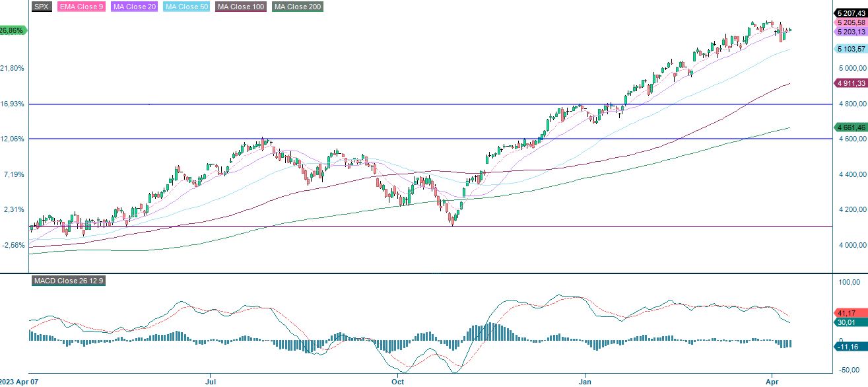Click the -50,00 MACD axis label
This screenshot has width=868, height=387.
(x=848, y=370)
